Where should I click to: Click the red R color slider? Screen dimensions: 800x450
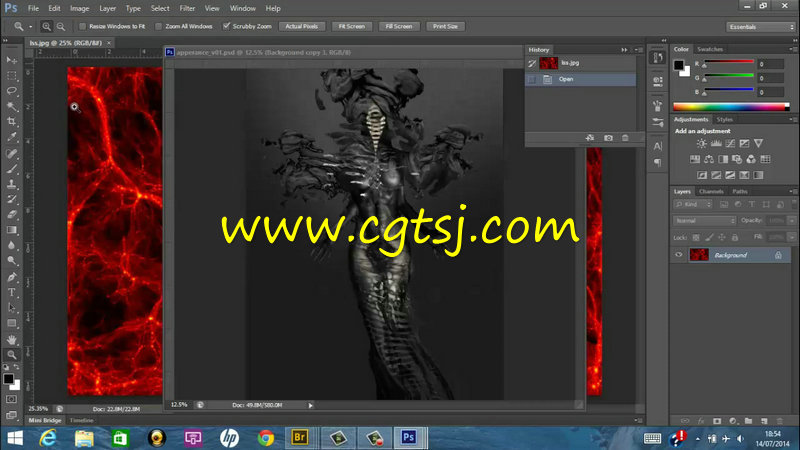pos(729,62)
